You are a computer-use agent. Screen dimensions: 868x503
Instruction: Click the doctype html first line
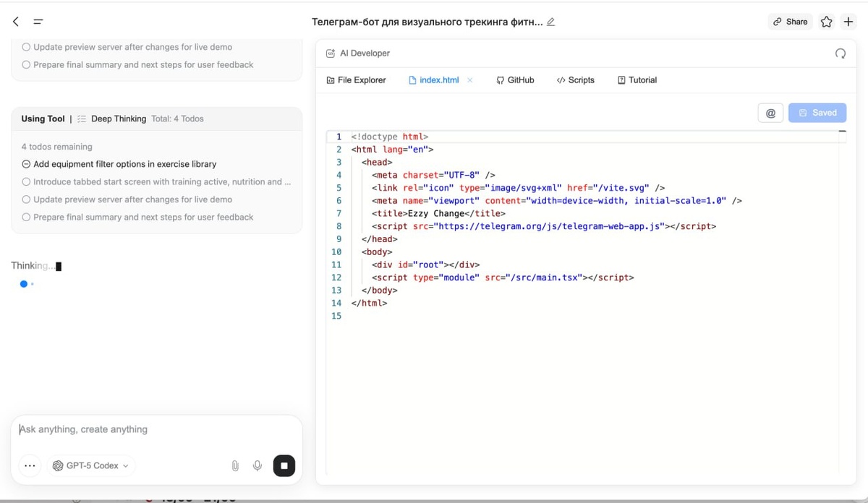coord(390,137)
